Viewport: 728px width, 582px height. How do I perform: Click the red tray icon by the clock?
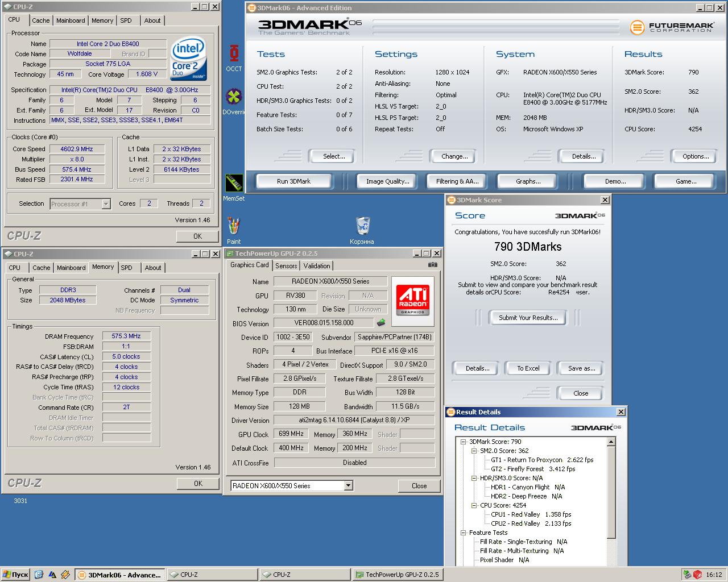click(x=697, y=575)
